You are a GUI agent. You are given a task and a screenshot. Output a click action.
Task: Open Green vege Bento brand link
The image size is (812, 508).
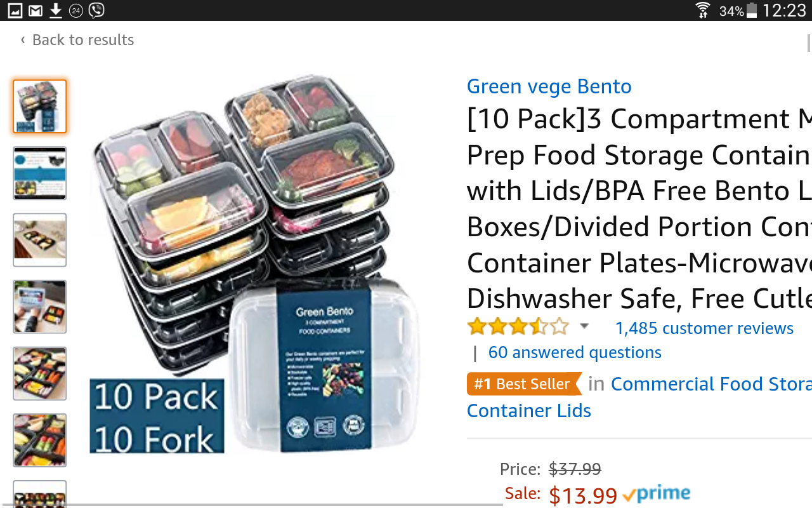pos(549,86)
